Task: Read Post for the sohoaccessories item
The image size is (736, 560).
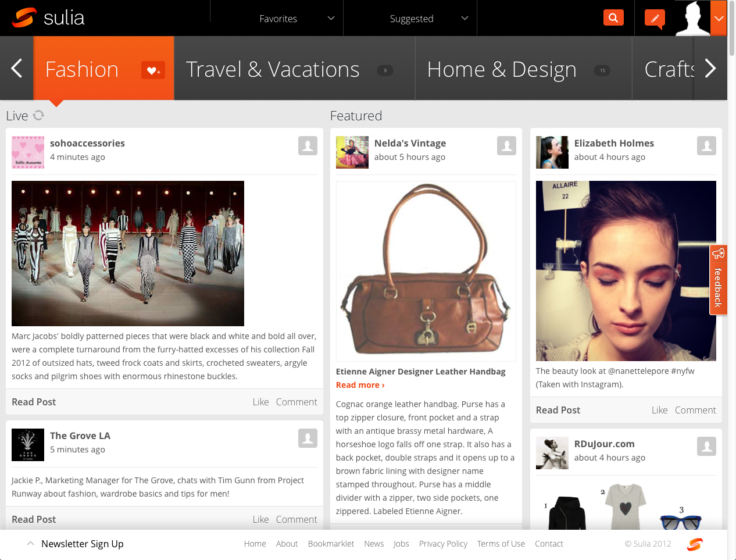Action: 34,402
